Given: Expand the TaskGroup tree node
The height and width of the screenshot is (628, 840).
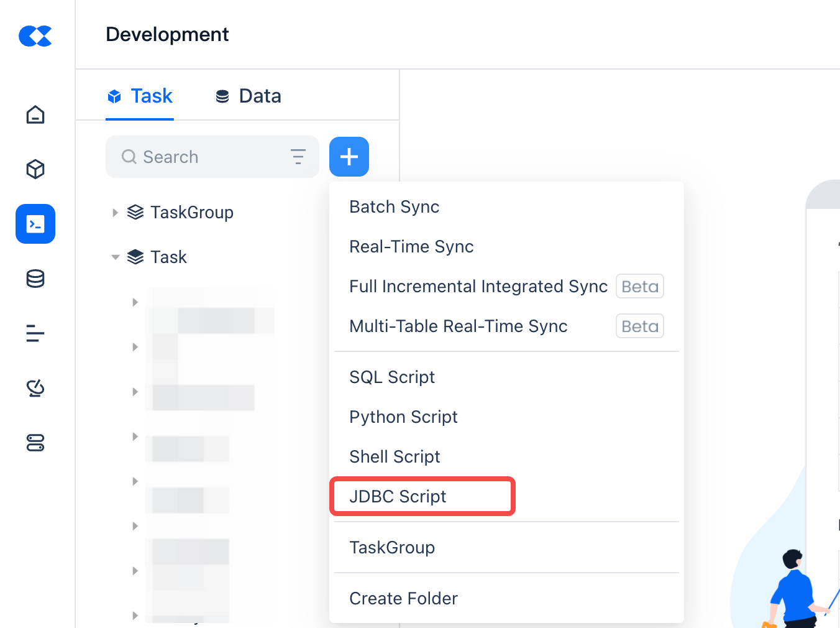Looking at the screenshot, I should pos(115,213).
